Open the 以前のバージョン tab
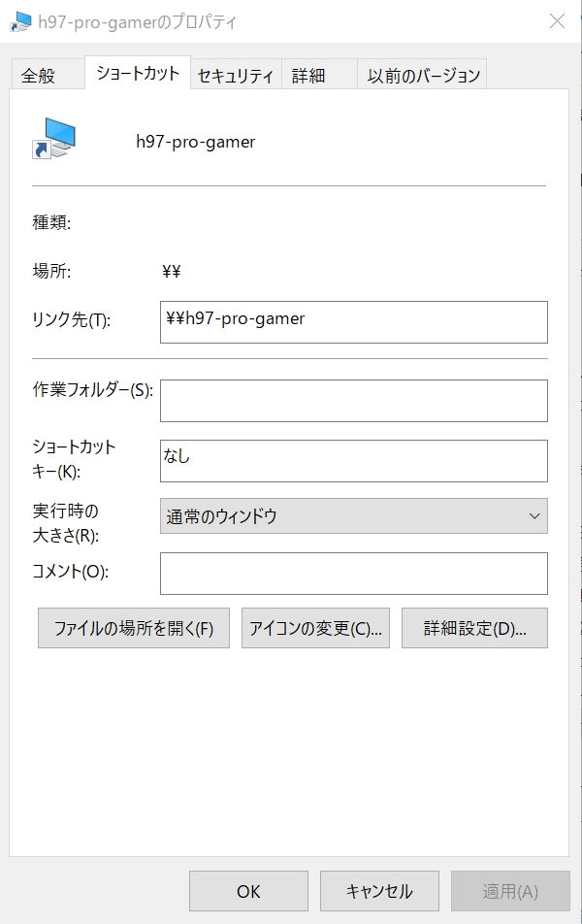 (424, 76)
